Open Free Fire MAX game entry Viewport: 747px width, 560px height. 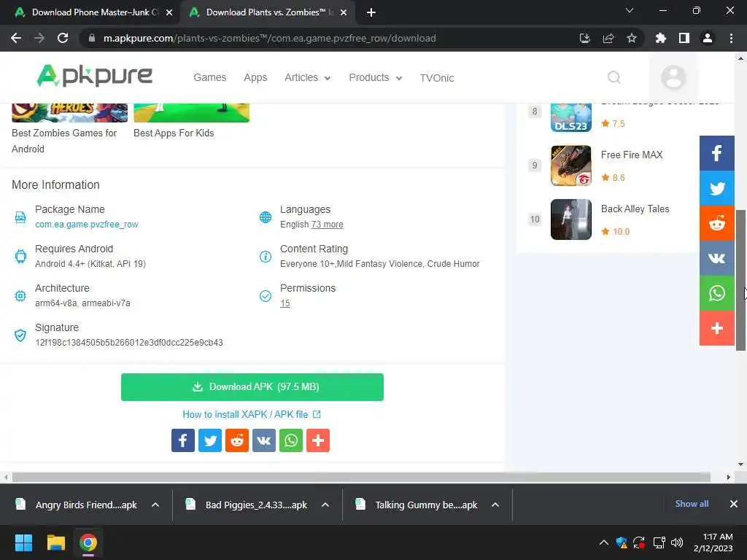click(632, 155)
